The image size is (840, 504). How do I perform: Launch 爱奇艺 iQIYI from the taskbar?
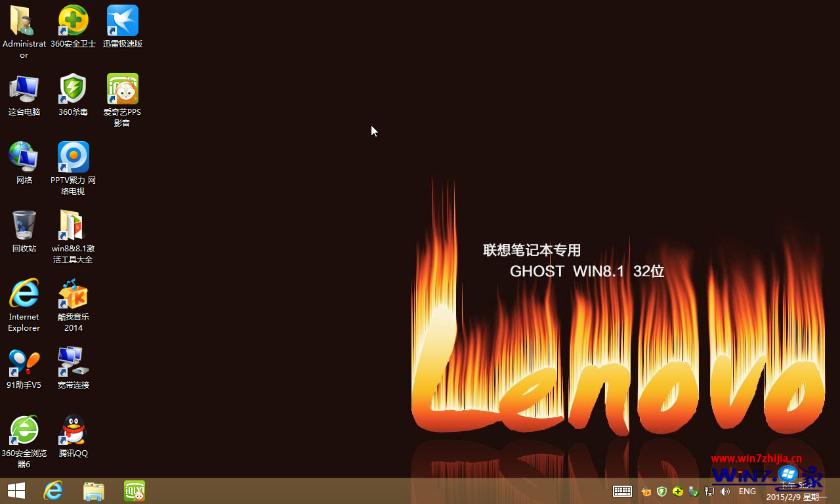pyautogui.click(x=134, y=490)
